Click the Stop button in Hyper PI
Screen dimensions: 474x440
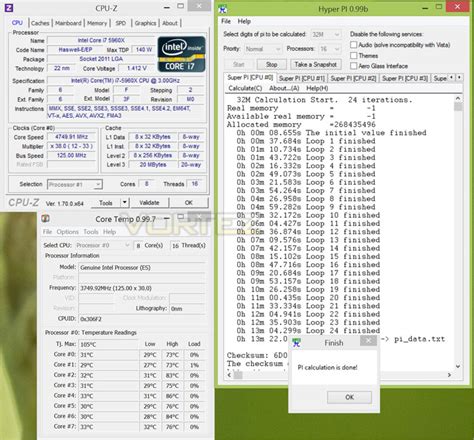coord(272,64)
